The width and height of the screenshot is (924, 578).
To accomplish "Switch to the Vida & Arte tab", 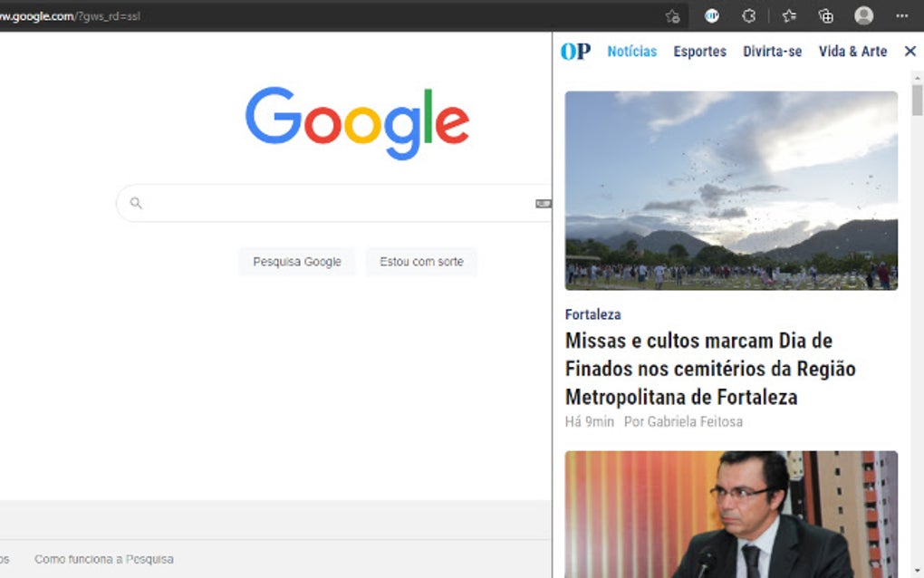I will pos(852,52).
